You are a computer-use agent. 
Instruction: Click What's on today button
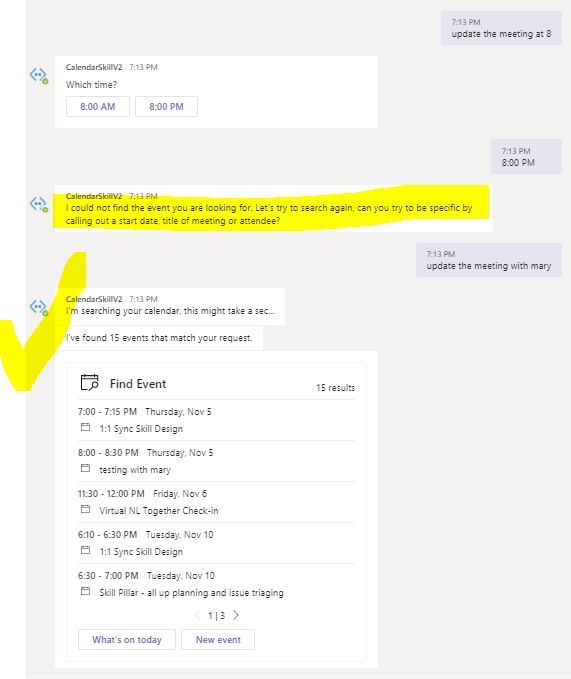coord(127,640)
